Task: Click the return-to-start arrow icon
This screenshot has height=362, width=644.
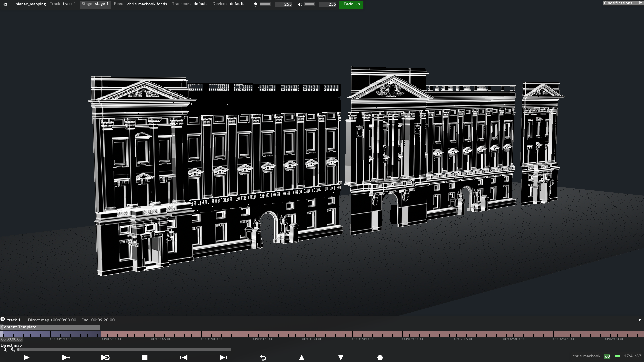Action: (263, 357)
